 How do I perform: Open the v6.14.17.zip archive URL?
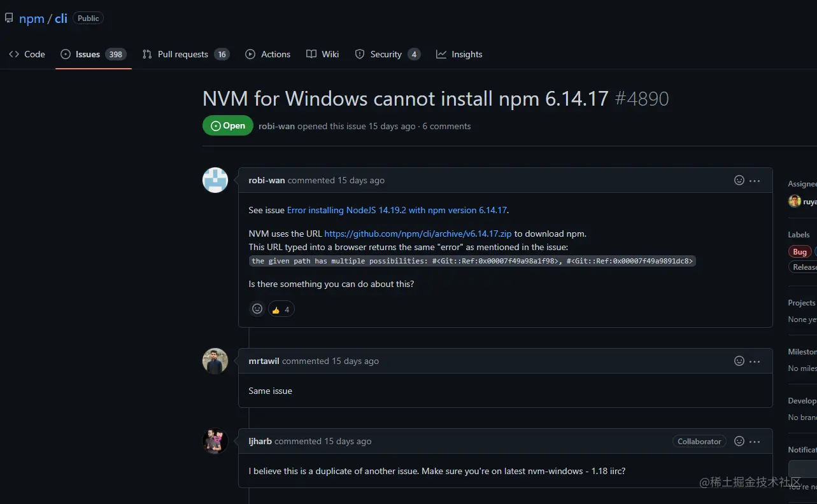pyautogui.click(x=418, y=234)
